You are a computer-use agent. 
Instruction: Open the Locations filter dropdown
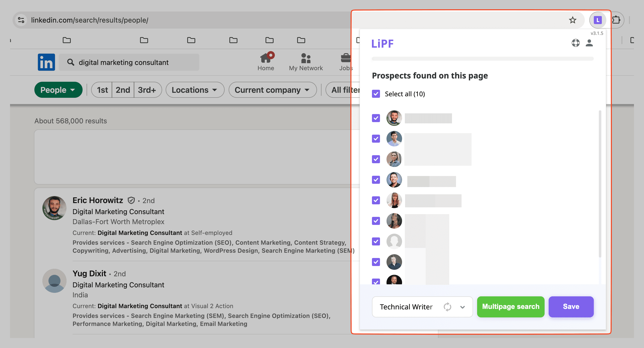coord(195,90)
